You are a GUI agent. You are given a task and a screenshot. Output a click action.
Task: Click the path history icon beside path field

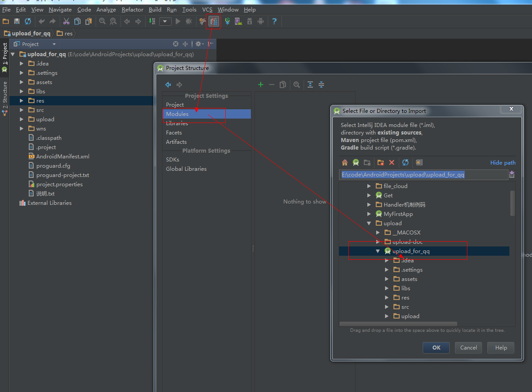[x=512, y=174]
